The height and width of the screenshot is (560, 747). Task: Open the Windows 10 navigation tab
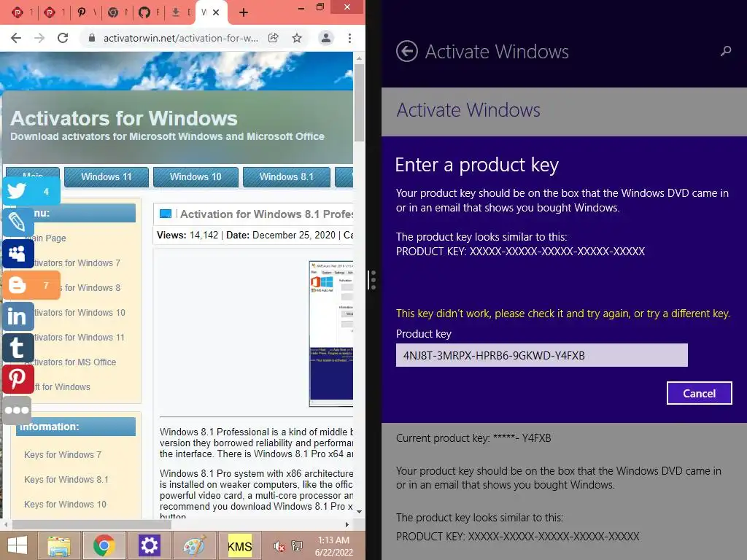[x=196, y=176]
